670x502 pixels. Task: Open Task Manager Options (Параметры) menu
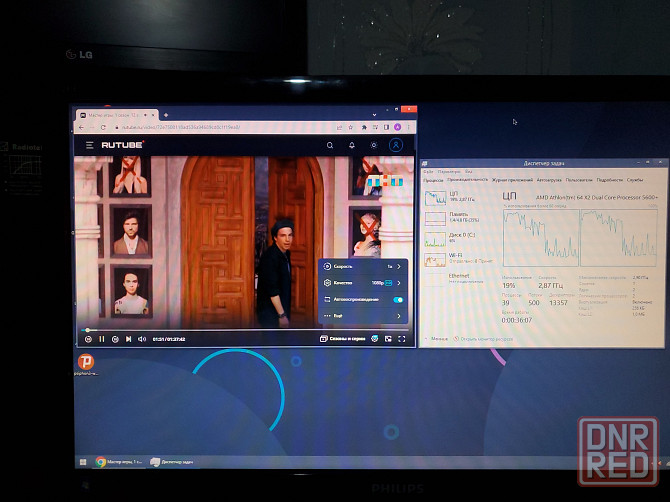(449, 171)
